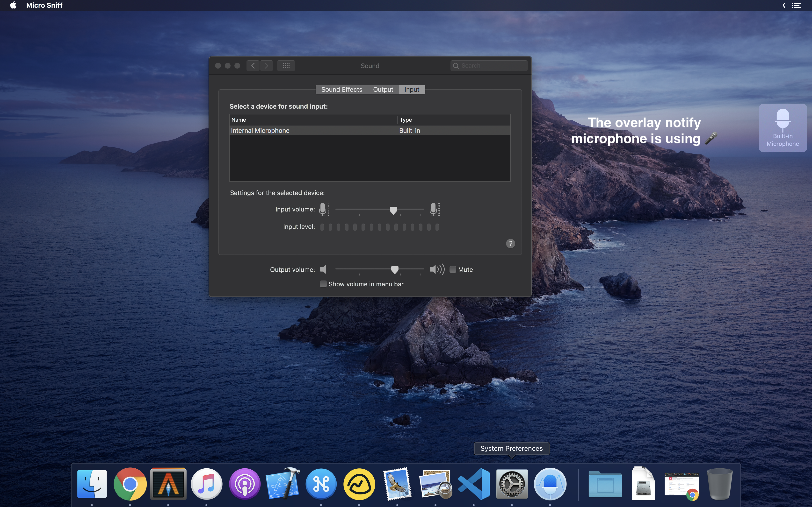The width and height of the screenshot is (812, 507).
Task: Open the Basecamp yellow dock icon
Action: [x=359, y=484]
